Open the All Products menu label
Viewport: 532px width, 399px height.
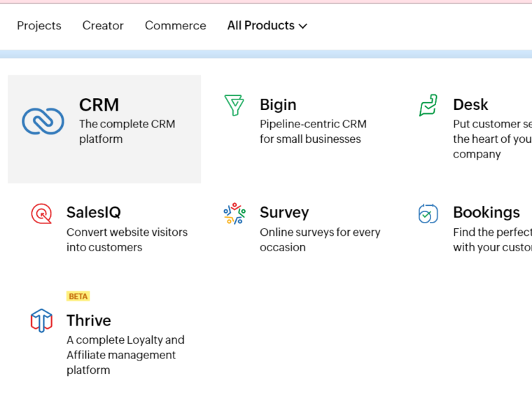pos(261,25)
